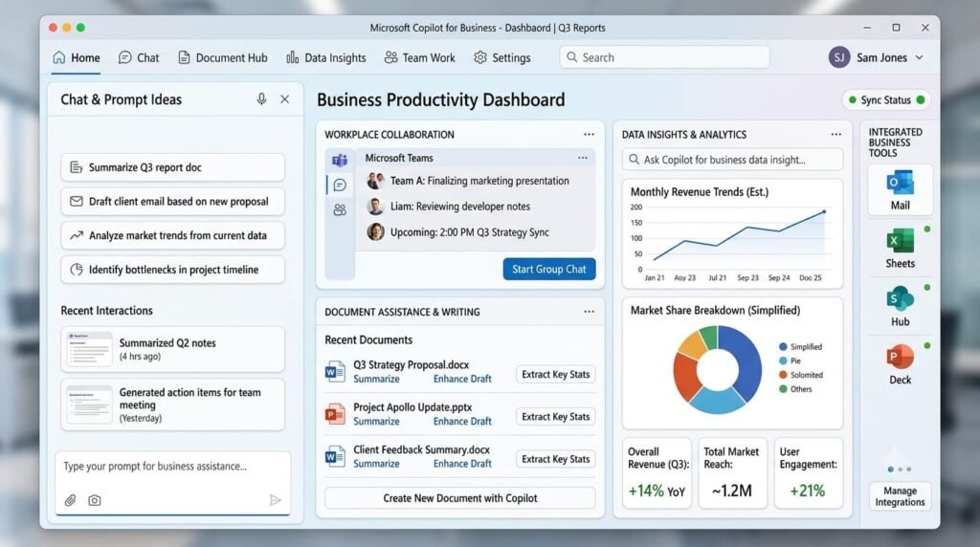
Task: Extract Key Stats for Q3 Strategy Proposal.docx
Action: (556, 374)
